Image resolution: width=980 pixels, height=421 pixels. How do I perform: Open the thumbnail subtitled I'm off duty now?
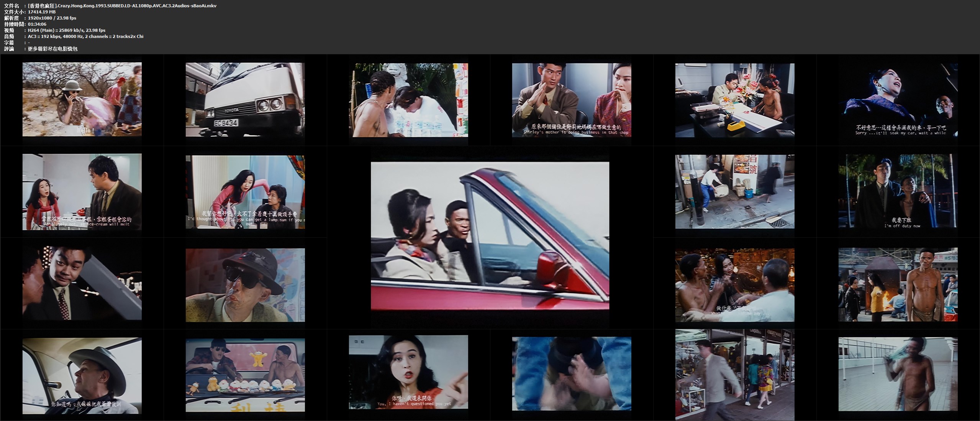[898, 192]
